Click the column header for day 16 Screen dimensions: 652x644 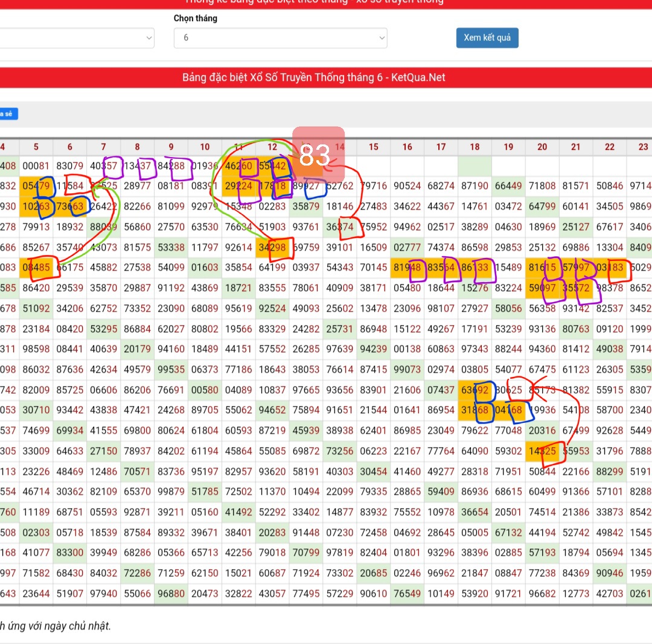click(407, 147)
